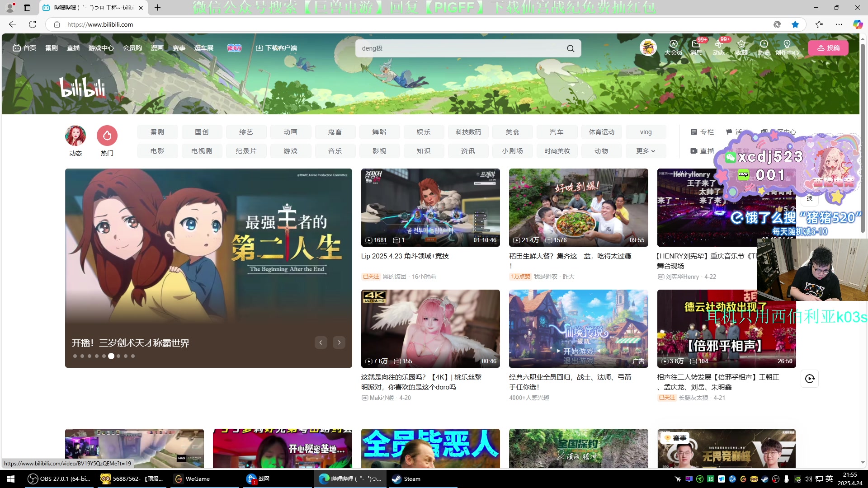This screenshot has width=868, height=488.
Task: Select the 游戏 category
Action: (290, 151)
